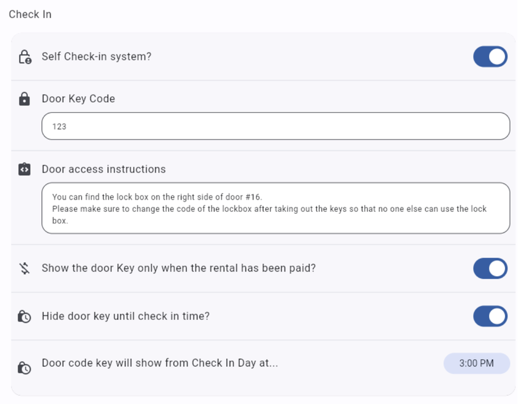This screenshot has width=532, height=404.
Task: Place cursor after 'door #16.' in the instructions
Action: [263, 197]
